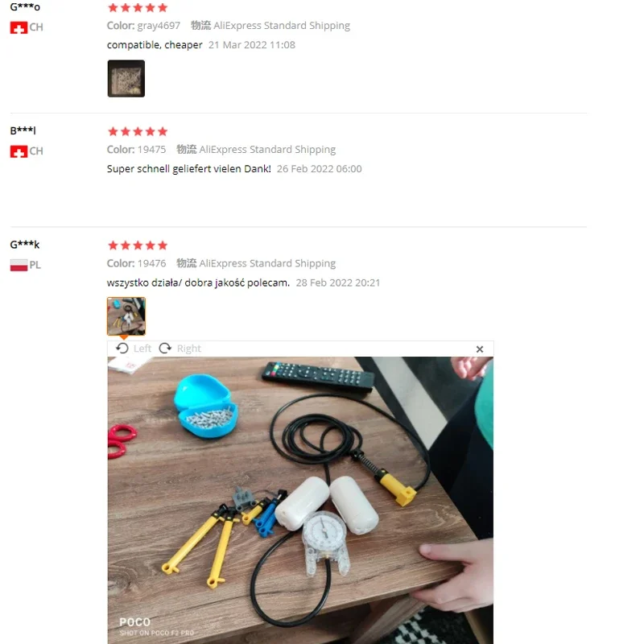Click reviewer name G***o
The image size is (644, 644).
pyautogui.click(x=25, y=7)
